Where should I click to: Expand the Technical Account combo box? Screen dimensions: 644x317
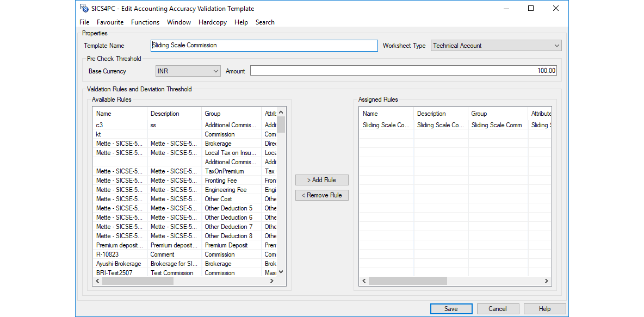click(x=556, y=46)
